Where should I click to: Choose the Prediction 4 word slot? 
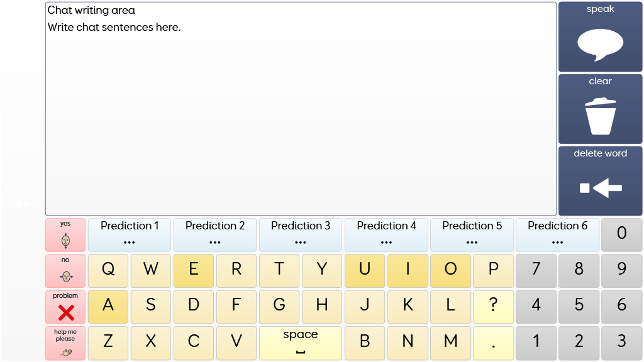386,235
